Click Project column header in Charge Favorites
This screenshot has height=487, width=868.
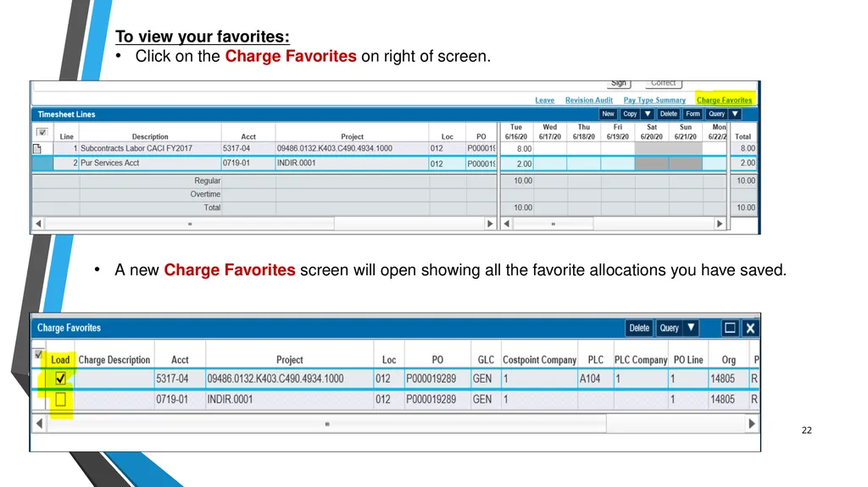290,360
